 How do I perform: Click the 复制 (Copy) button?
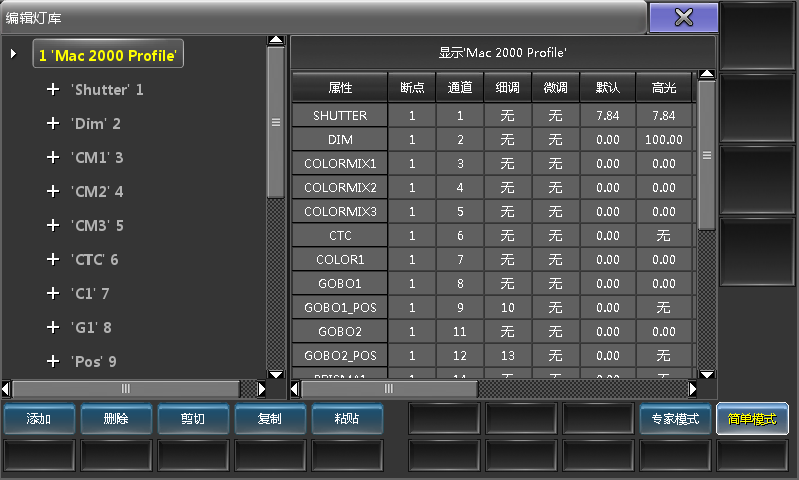[x=270, y=419]
